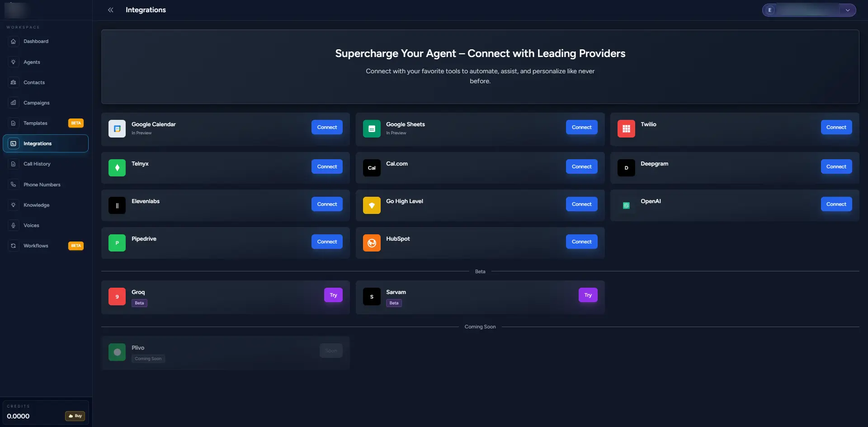Click the Contacts icon in the sidebar
This screenshot has width=868, height=427.
click(14, 82)
